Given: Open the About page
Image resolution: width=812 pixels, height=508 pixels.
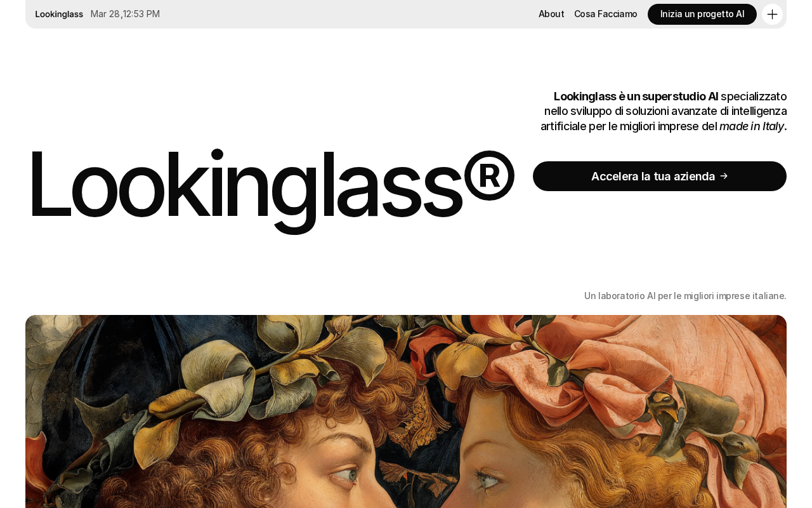Looking at the screenshot, I should 551,14.
